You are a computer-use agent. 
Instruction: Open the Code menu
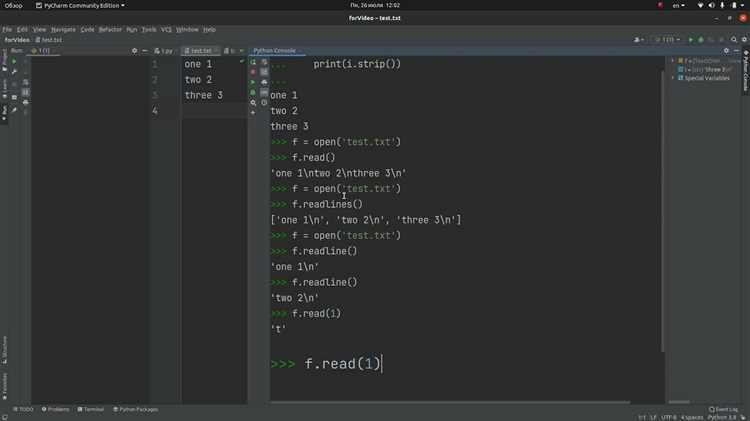tap(87, 29)
